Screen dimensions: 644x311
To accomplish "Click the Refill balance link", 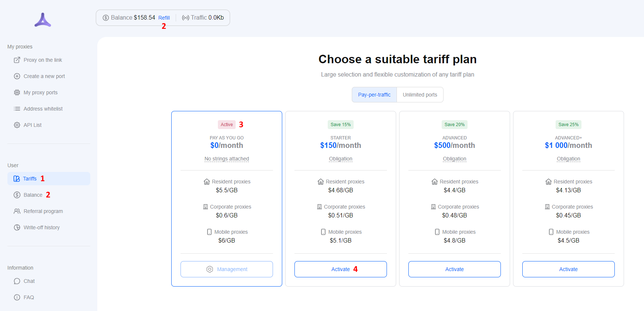I will point(164,18).
